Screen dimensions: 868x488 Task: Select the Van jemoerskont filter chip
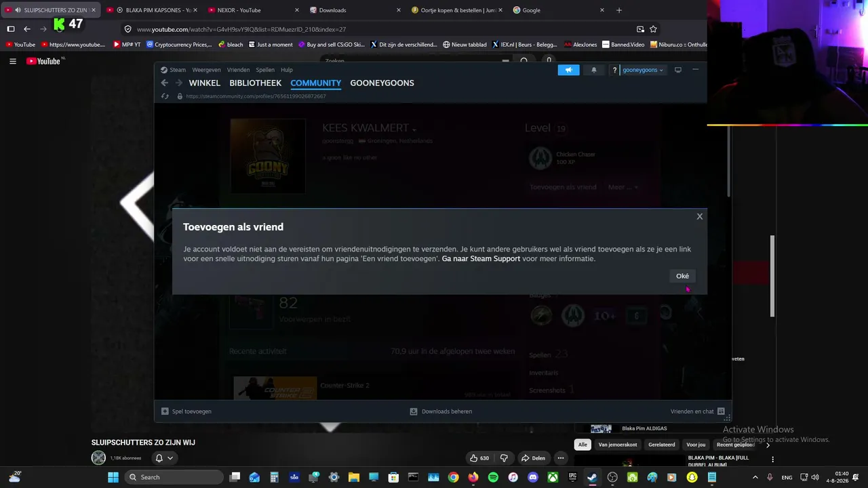(618, 445)
